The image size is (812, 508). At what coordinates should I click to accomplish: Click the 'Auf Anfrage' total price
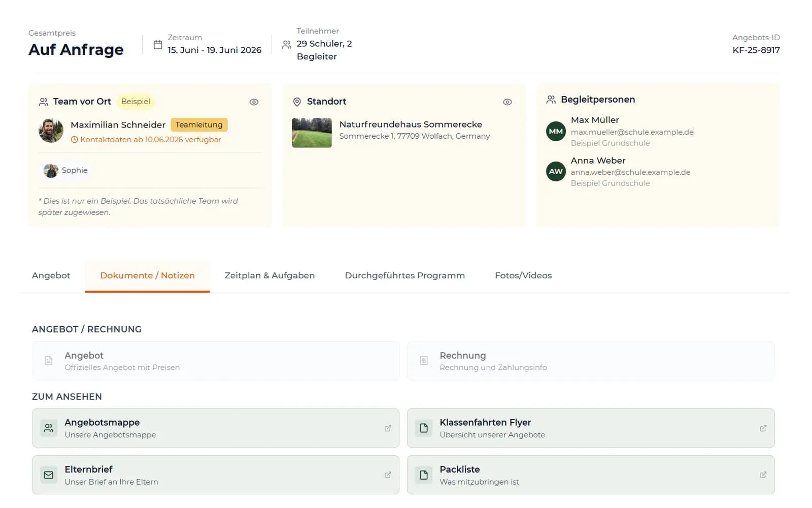point(76,50)
